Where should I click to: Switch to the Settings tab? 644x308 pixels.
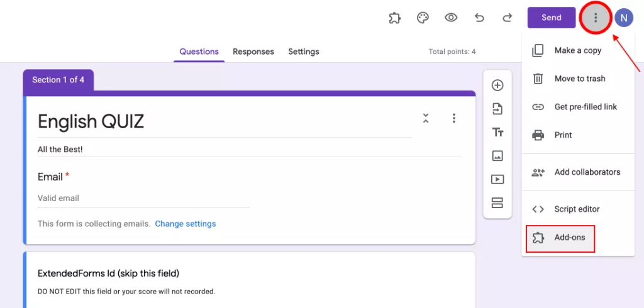pos(304,52)
